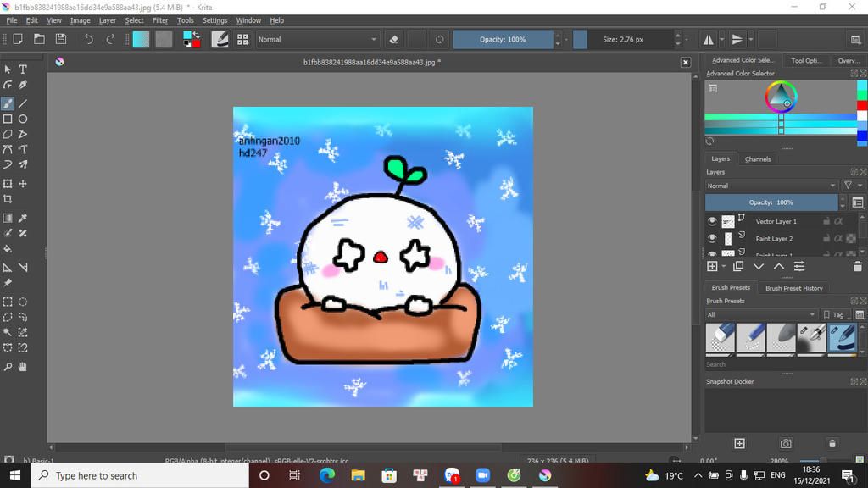Open the Layer menu
868x488 pixels.
pyautogui.click(x=108, y=20)
